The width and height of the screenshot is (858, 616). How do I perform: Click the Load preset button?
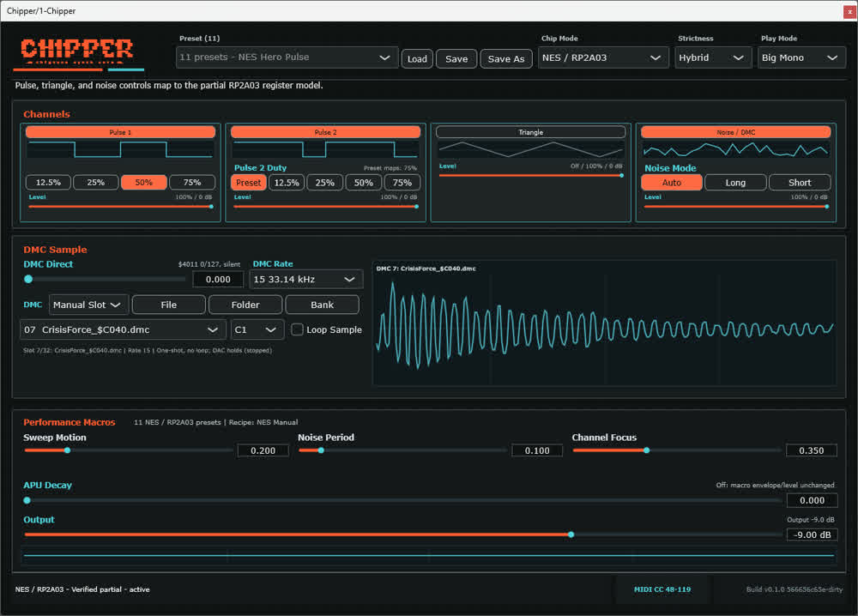417,58
